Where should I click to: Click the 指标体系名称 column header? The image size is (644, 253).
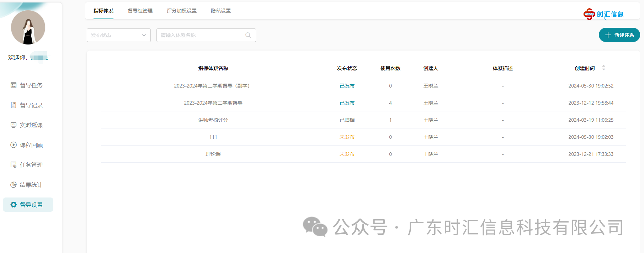point(213,68)
